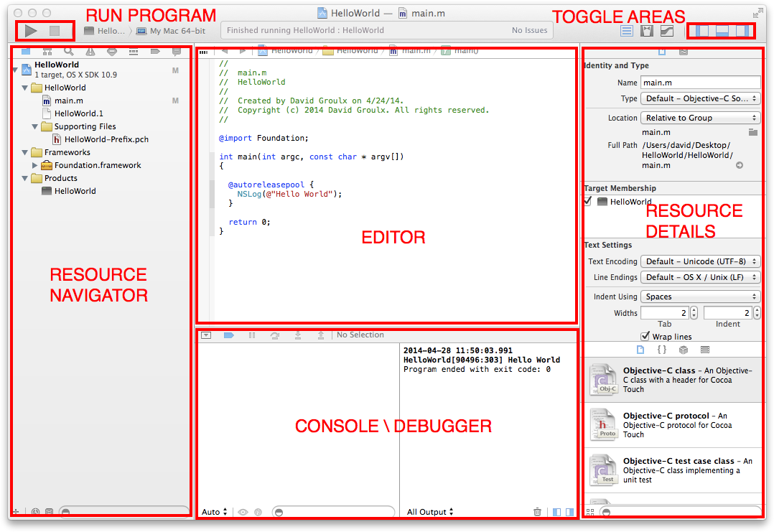
Task: Select main.m in the project navigator
Action: click(68, 101)
